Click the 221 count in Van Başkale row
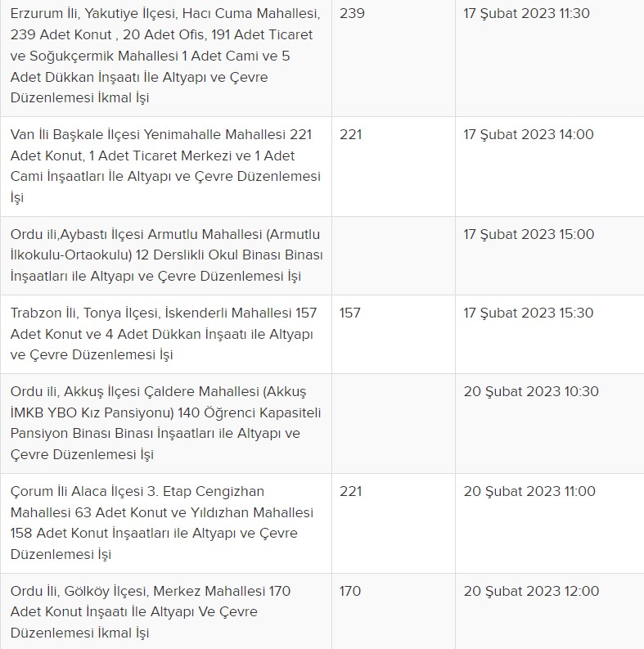 (350, 135)
